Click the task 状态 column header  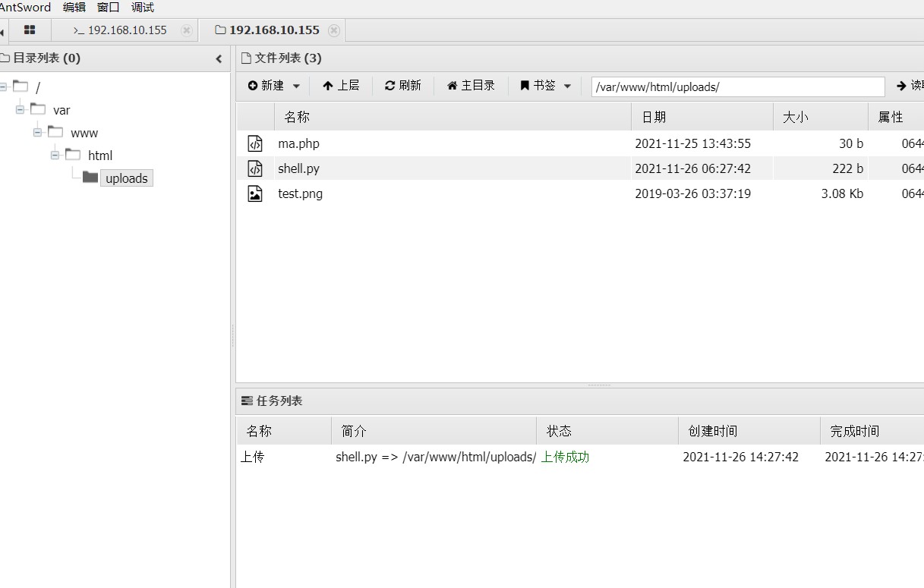coord(607,431)
